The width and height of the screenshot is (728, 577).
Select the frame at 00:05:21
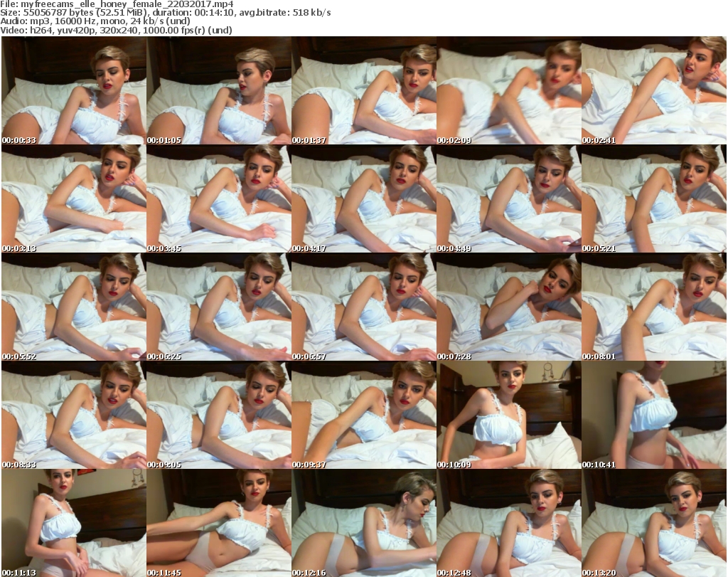(654, 198)
